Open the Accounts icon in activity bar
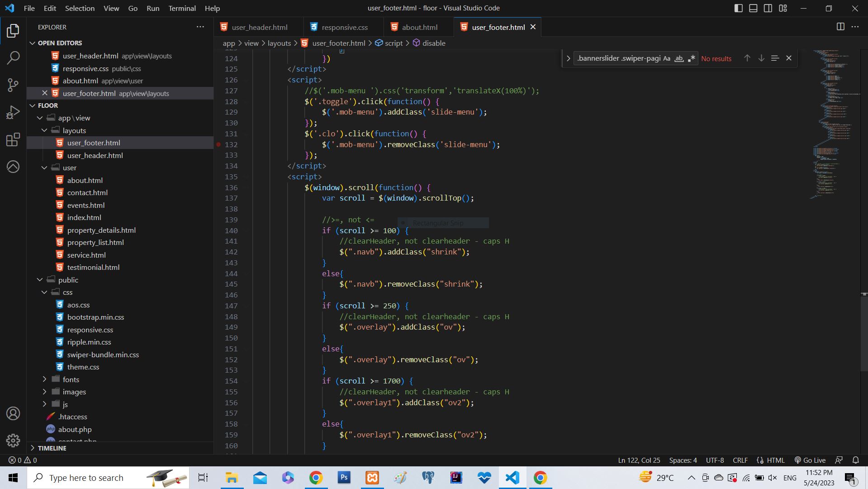Image resolution: width=868 pixels, height=489 pixels. pos(13,413)
